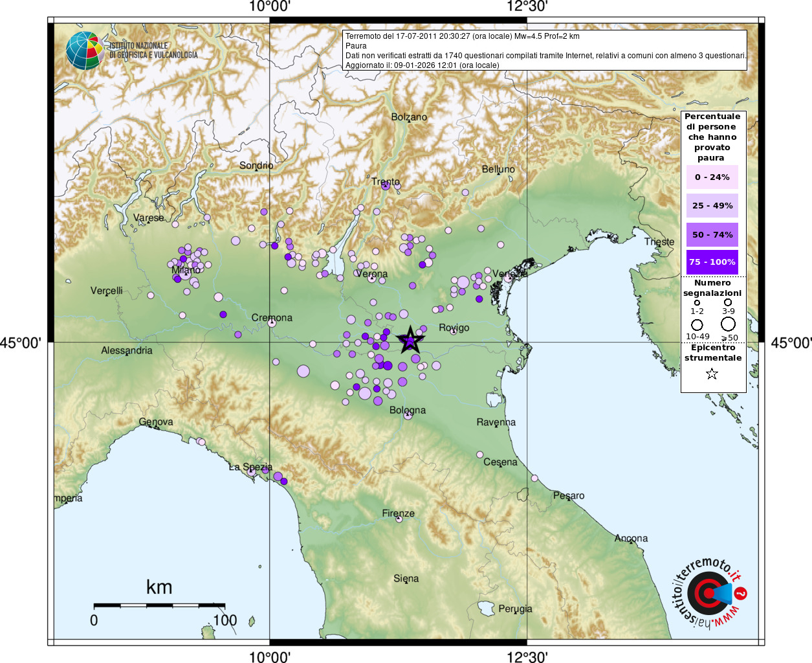Click the Belluno city label
Screen dimensions: 812x663
coord(498,170)
